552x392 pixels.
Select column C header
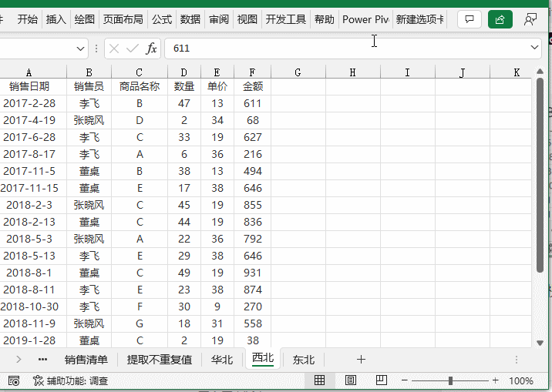pyautogui.click(x=140, y=72)
